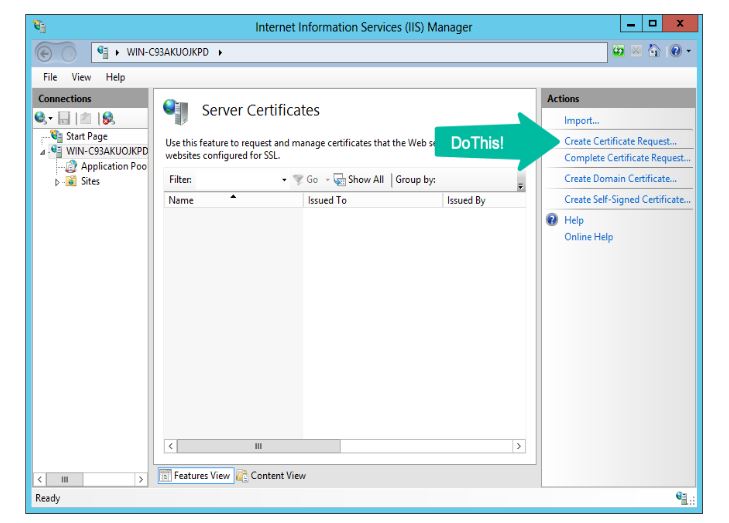
Task: Click Create Self-Signed Certificate link
Action: (x=627, y=200)
